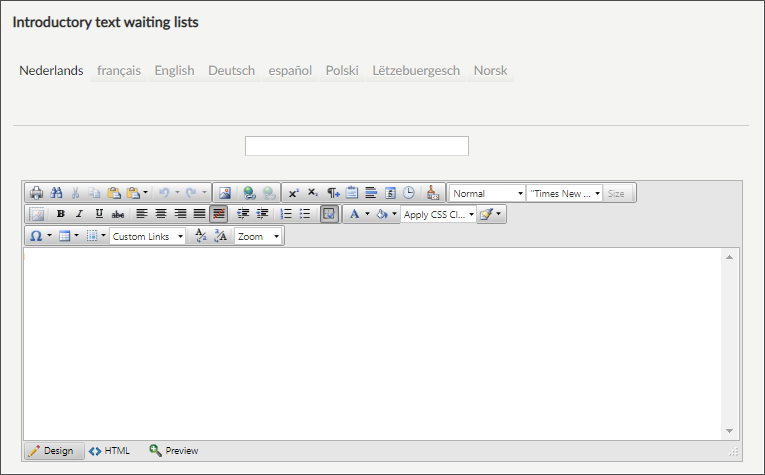Click the Insert Image icon
The height and width of the screenshot is (475, 765).
pos(225,193)
